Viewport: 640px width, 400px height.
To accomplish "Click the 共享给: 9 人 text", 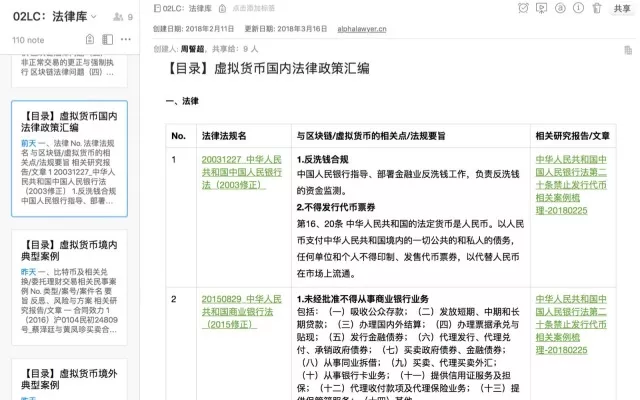I will (x=235, y=49).
